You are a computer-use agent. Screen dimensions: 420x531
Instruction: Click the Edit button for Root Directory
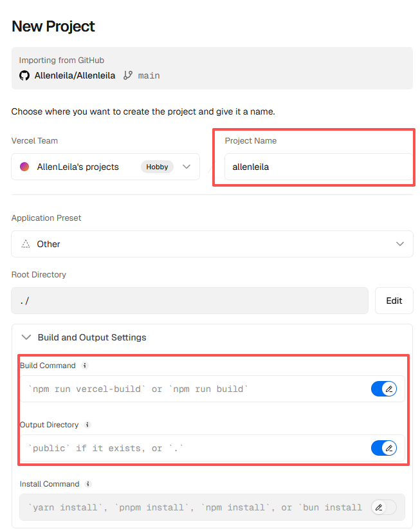pos(394,301)
